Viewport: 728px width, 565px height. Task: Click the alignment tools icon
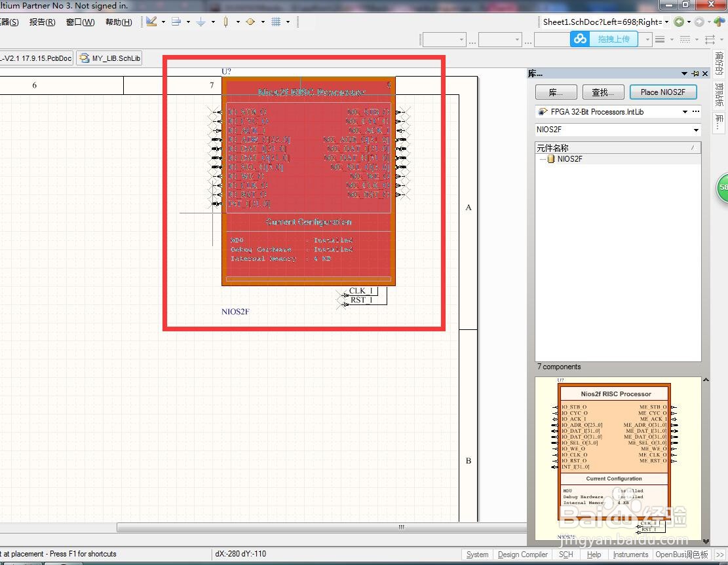176,22
